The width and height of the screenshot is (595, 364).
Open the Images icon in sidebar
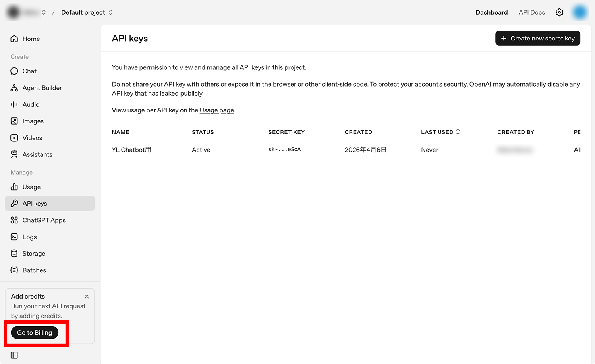tap(14, 121)
